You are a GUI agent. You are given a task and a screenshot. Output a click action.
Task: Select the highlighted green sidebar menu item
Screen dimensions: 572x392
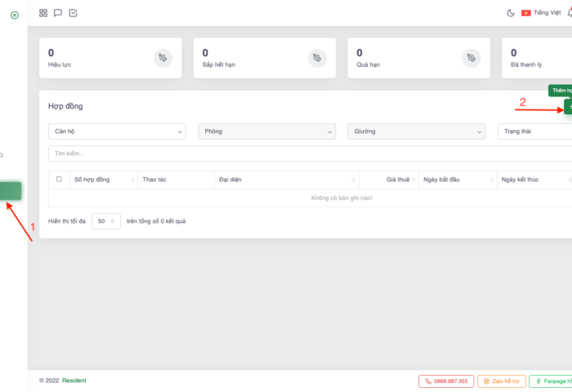coord(11,191)
